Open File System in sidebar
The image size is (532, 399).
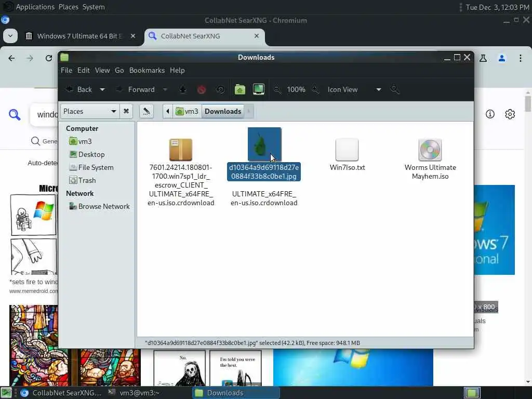click(91, 167)
